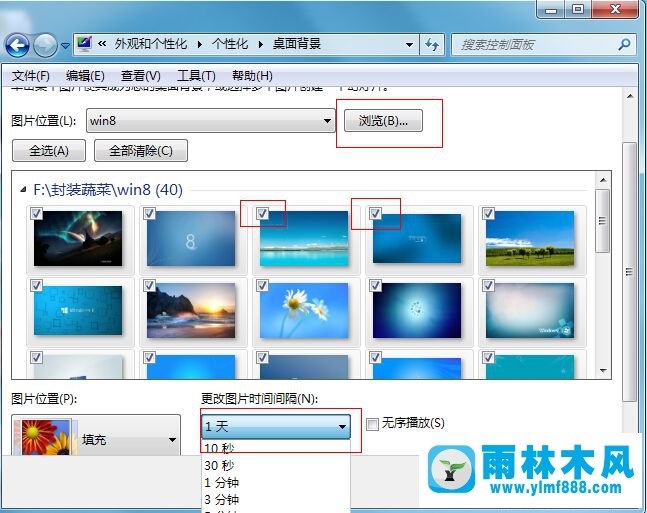
Task: Uncheck the daisies wallpaper checkbox
Action: (262, 285)
